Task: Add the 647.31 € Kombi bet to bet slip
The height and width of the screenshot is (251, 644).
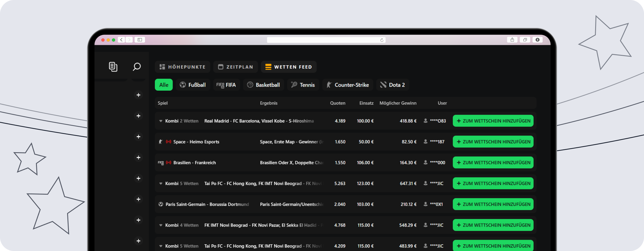Action: (x=493, y=183)
